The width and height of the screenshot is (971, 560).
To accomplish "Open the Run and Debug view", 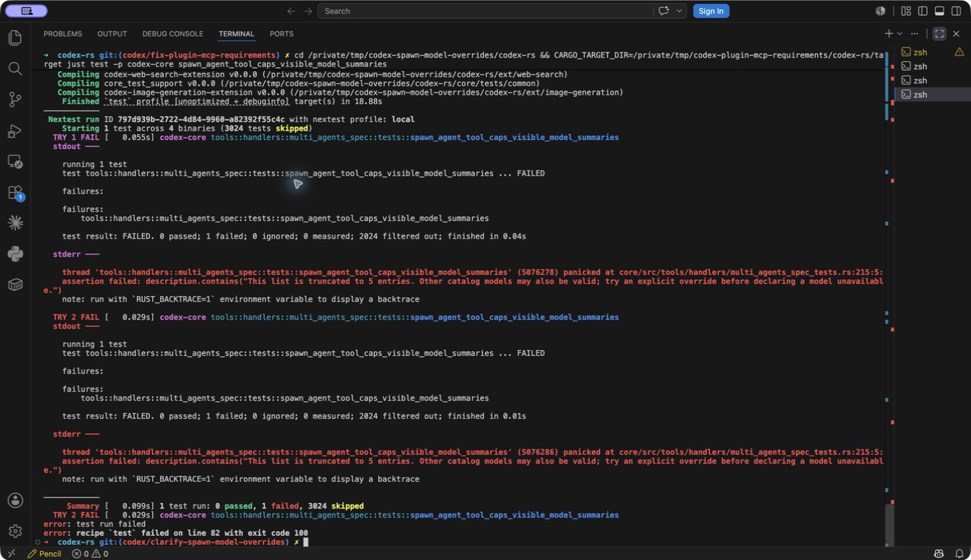I will 15,131.
